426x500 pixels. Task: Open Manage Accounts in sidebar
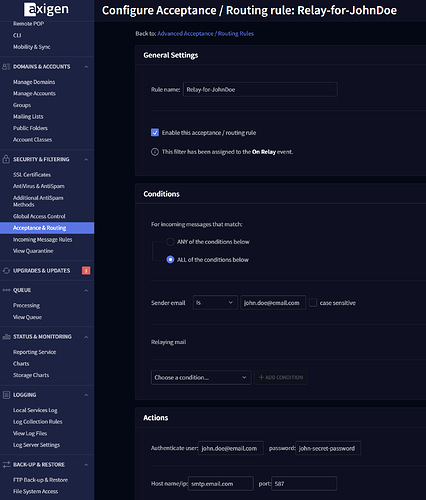tap(34, 94)
